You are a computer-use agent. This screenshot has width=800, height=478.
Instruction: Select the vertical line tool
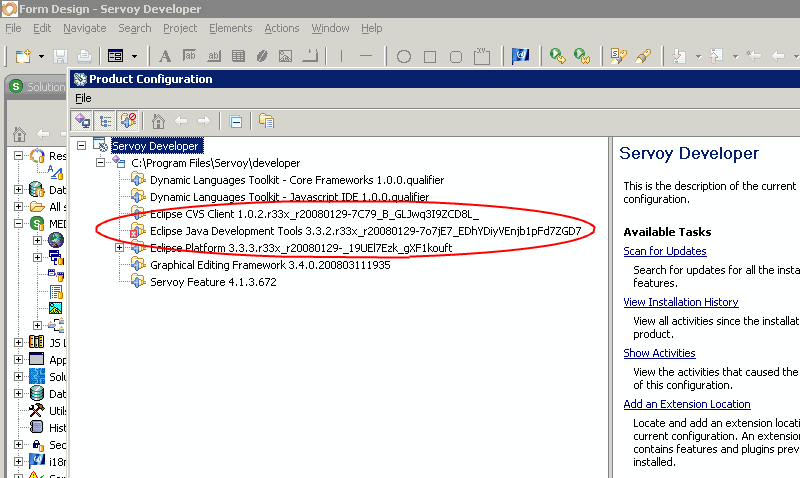(x=341, y=56)
